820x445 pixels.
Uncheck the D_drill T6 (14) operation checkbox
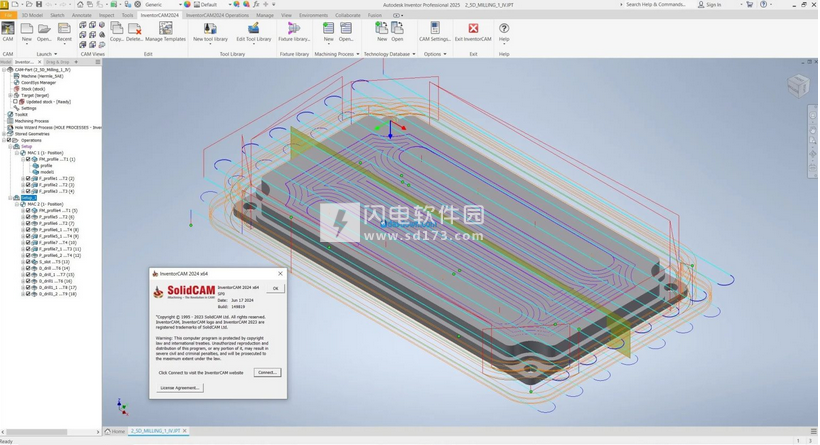coord(28,268)
